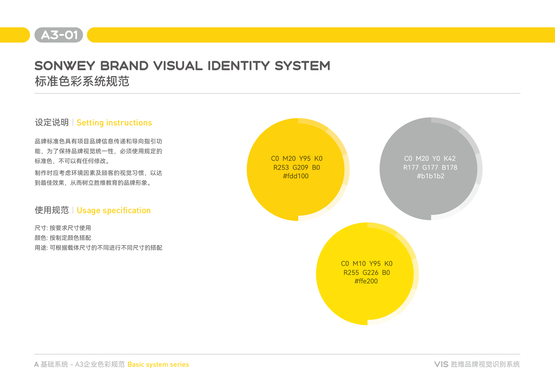Screen dimensions: 555x392
Task: Click the Usage specification label
Action: pyautogui.click(x=114, y=210)
